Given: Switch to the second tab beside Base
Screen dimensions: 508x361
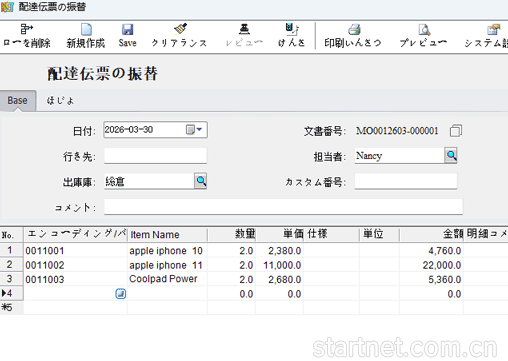Looking at the screenshot, I should pyautogui.click(x=60, y=101).
